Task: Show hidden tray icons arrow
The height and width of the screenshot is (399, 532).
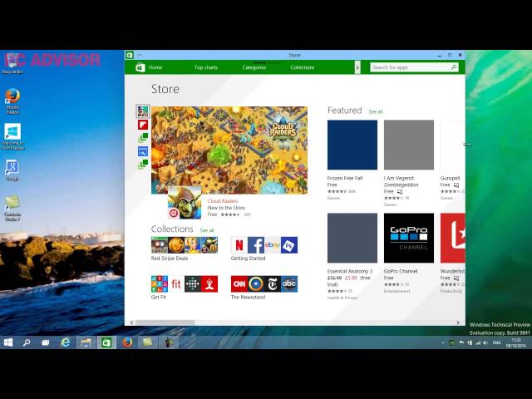Action: (x=443, y=343)
